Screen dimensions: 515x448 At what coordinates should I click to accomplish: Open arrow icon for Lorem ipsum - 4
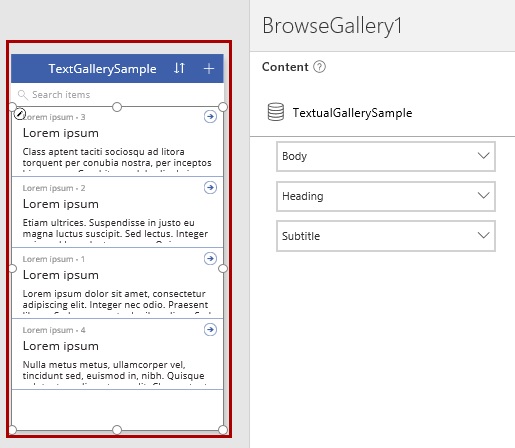click(210, 329)
